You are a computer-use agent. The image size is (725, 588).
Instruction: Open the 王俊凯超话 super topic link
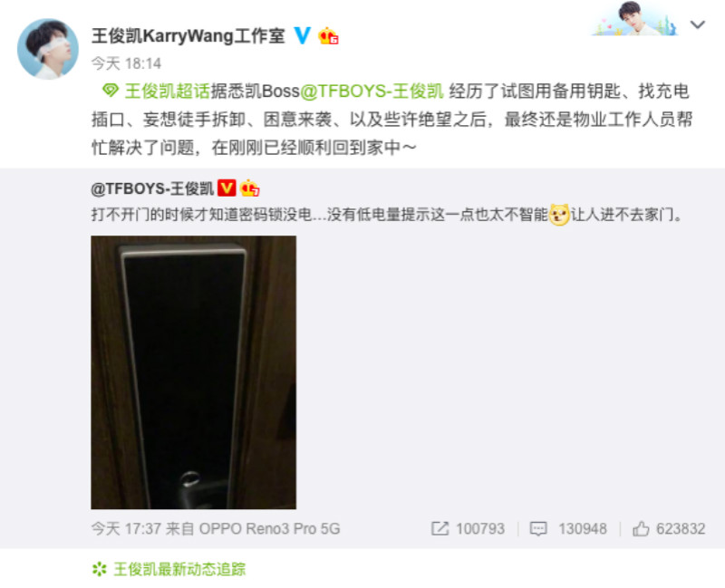pos(168,92)
